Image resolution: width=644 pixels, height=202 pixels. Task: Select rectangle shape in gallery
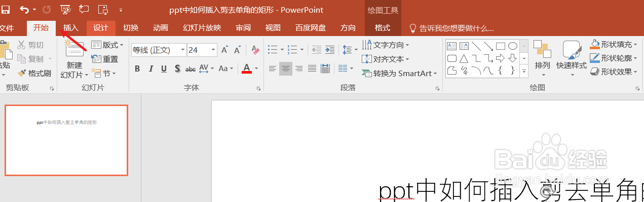[x=501, y=46]
